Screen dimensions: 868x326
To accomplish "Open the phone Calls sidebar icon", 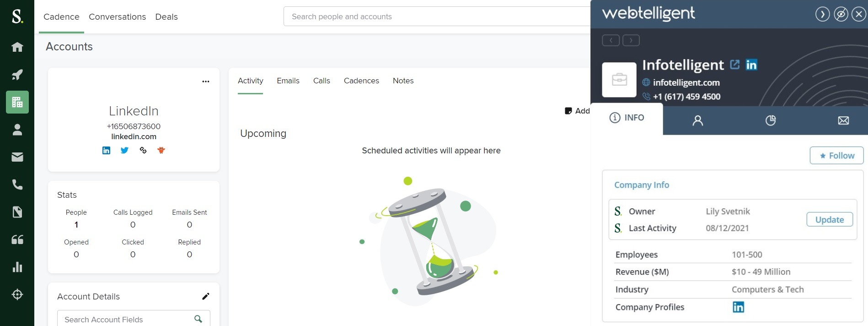I will [17, 185].
